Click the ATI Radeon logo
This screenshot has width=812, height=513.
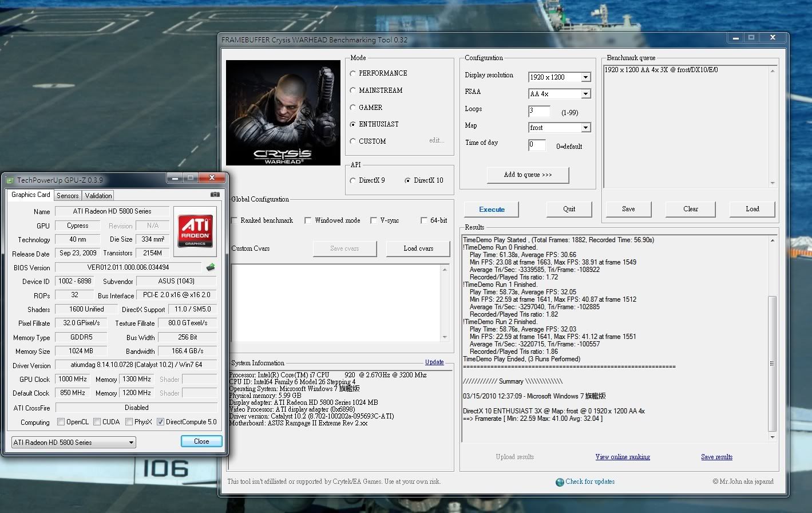[x=195, y=231]
